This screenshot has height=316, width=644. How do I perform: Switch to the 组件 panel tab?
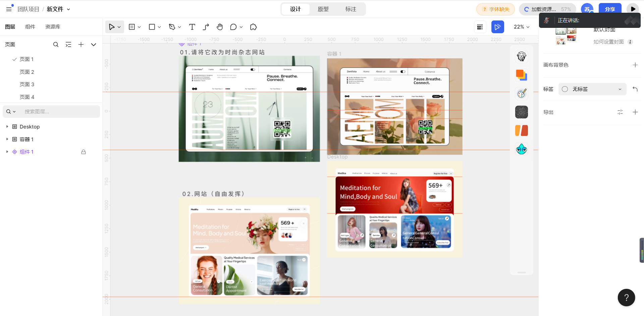pyautogui.click(x=30, y=27)
